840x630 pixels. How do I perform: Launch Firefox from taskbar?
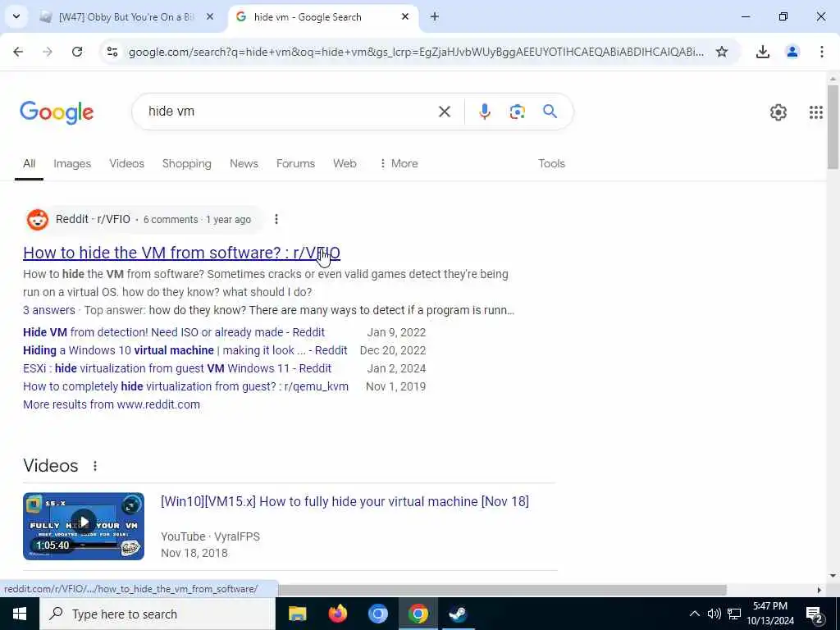coord(337,614)
